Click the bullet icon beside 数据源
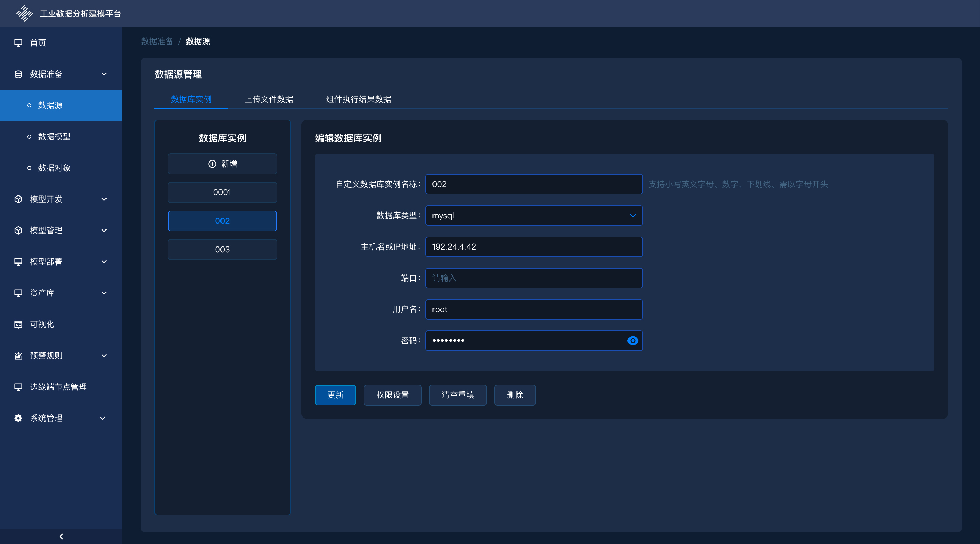Viewport: 980px width, 544px height. click(29, 105)
